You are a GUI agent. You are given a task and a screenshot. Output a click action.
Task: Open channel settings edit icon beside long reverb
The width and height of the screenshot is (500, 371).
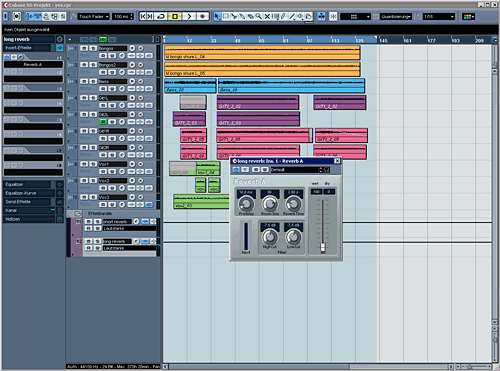coord(59,39)
